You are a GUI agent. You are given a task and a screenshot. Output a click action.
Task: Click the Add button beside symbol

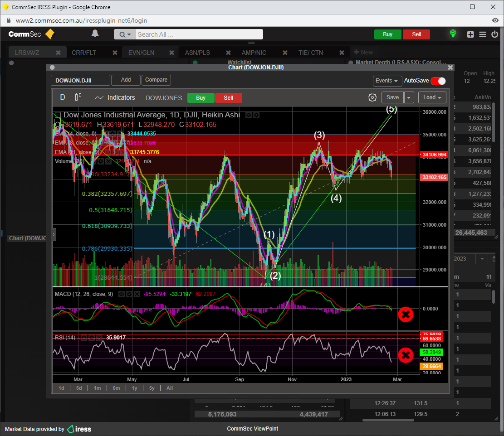(126, 80)
